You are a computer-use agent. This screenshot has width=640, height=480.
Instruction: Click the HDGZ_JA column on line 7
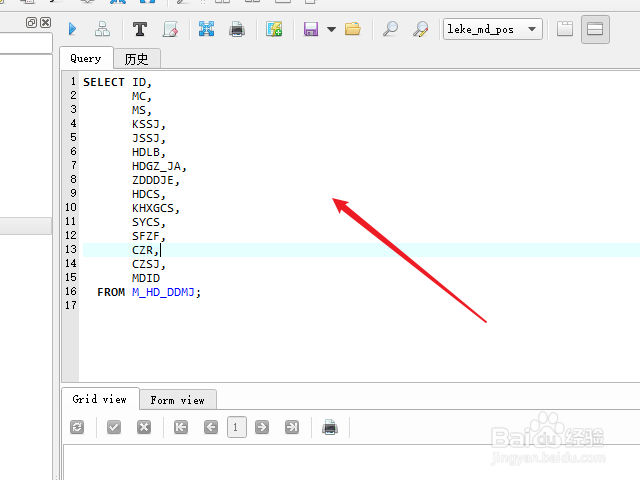pyautogui.click(x=156, y=167)
